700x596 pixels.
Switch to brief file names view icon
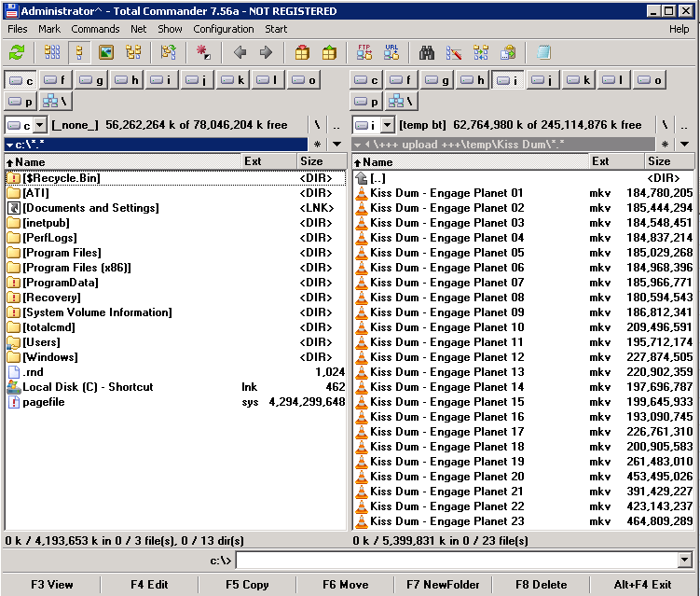click(x=52, y=52)
